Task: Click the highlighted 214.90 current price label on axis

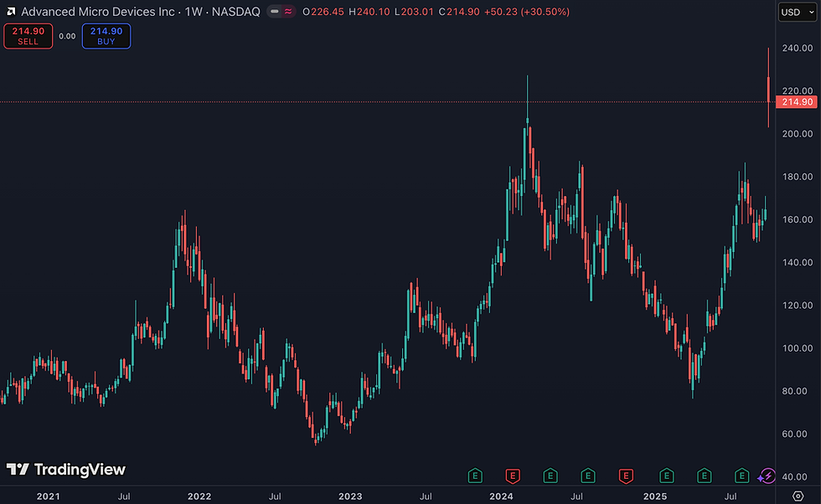Action: point(797,102)
